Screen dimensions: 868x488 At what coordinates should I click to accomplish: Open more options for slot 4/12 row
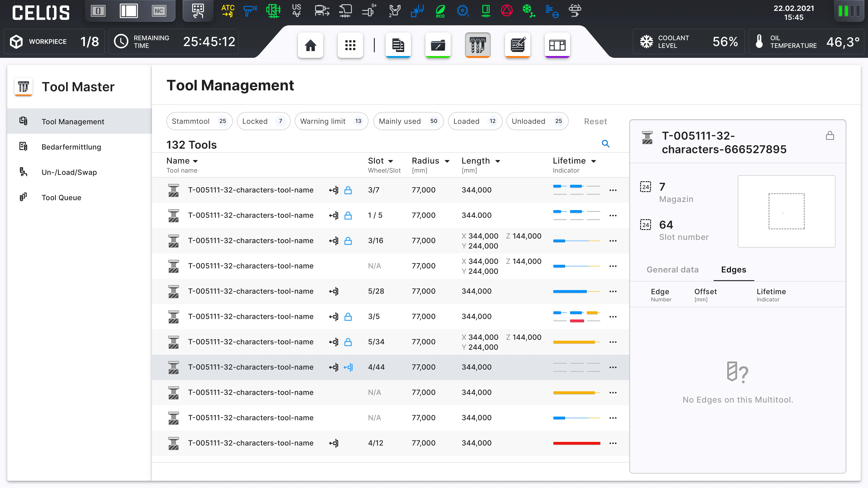(x=613, y=443)
